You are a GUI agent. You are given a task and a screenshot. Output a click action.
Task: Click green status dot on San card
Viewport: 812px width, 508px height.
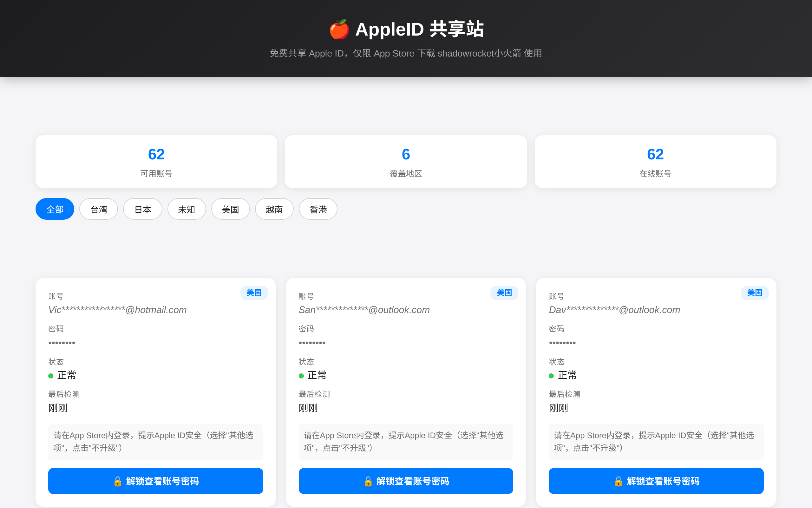301,376
